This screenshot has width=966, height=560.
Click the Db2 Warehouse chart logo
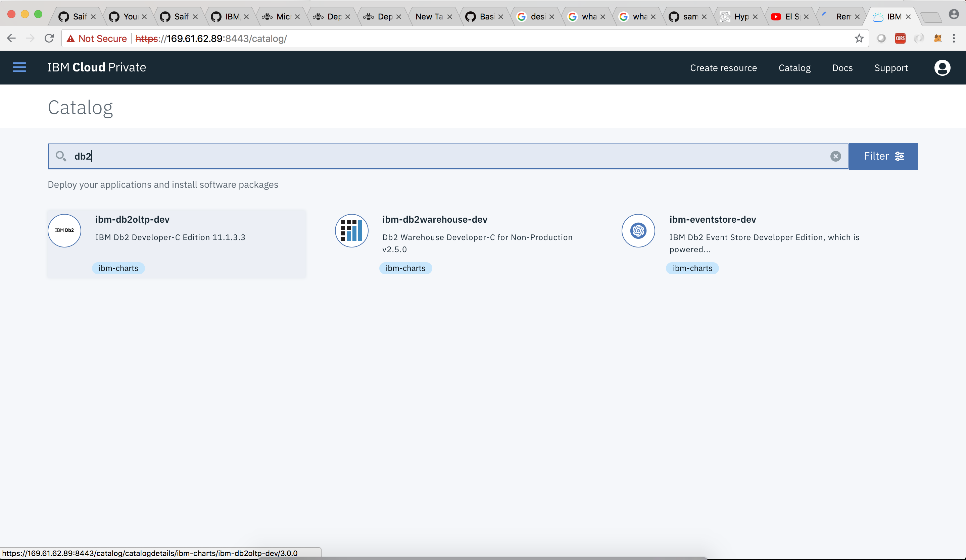(351, 231)
